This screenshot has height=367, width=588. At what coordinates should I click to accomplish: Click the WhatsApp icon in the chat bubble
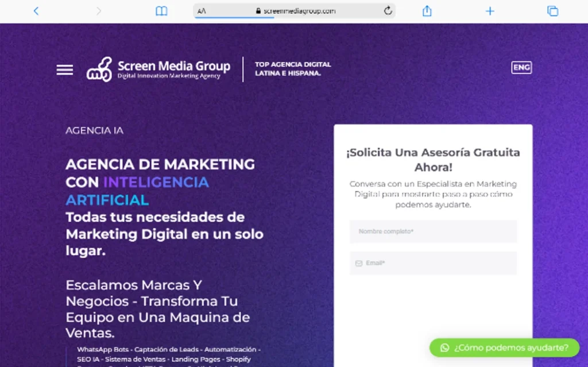pos(445,348)
